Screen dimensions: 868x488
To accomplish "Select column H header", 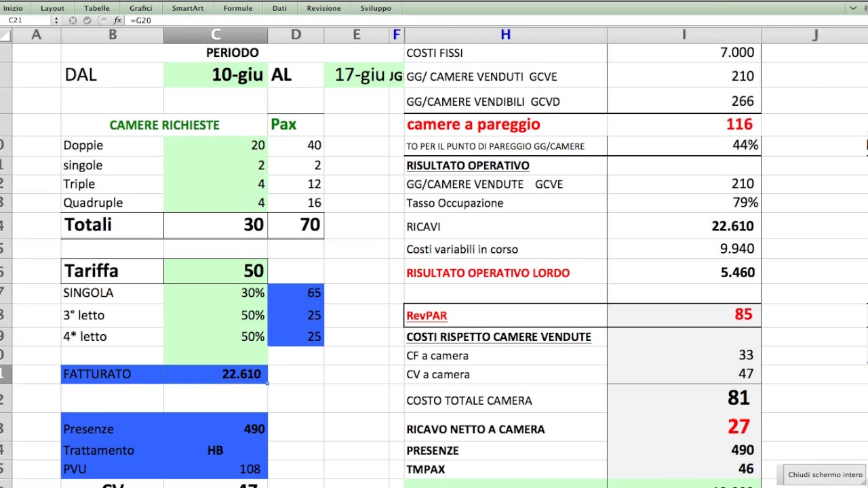I will click(505, 35).
